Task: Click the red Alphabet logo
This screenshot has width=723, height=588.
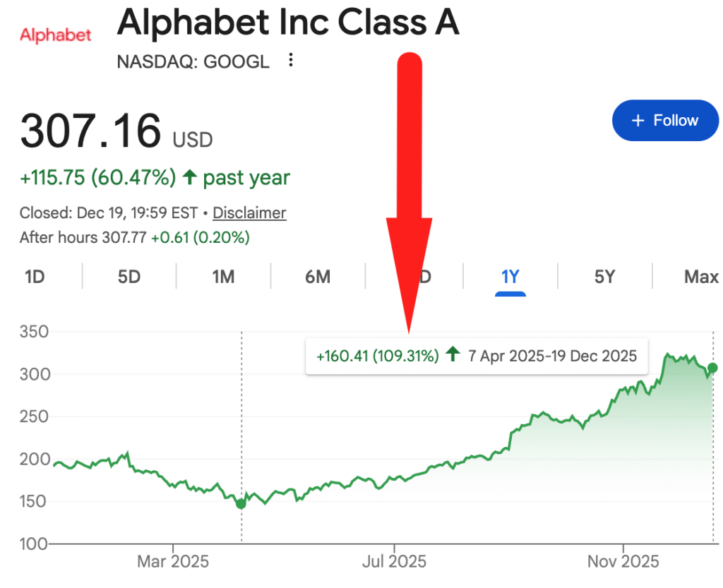Action: [x=56, y=35]
